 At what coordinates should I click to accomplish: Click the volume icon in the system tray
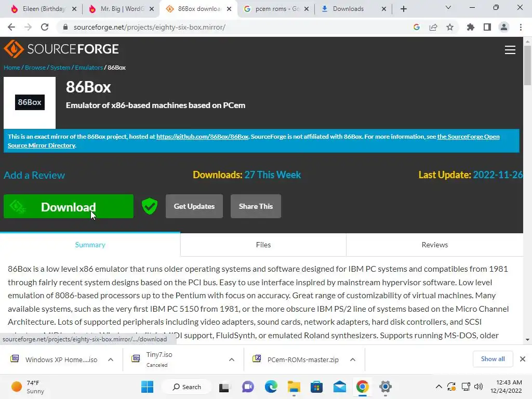[x=478, y=387]
